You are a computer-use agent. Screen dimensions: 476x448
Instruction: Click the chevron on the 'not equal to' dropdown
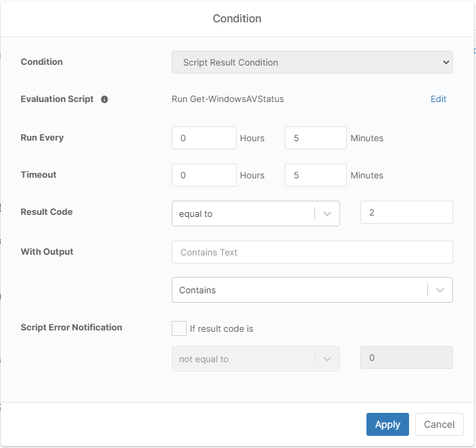pos(327,359)
